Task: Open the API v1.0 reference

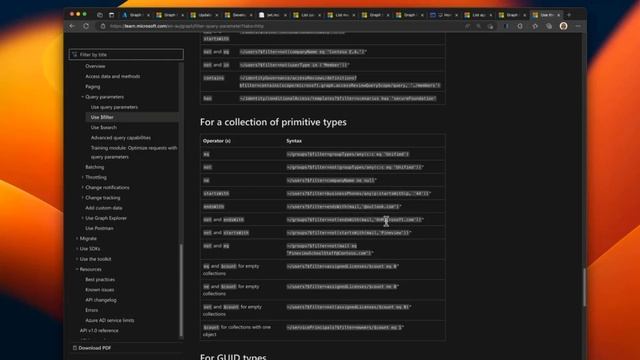Action: (x=99, y=331)
